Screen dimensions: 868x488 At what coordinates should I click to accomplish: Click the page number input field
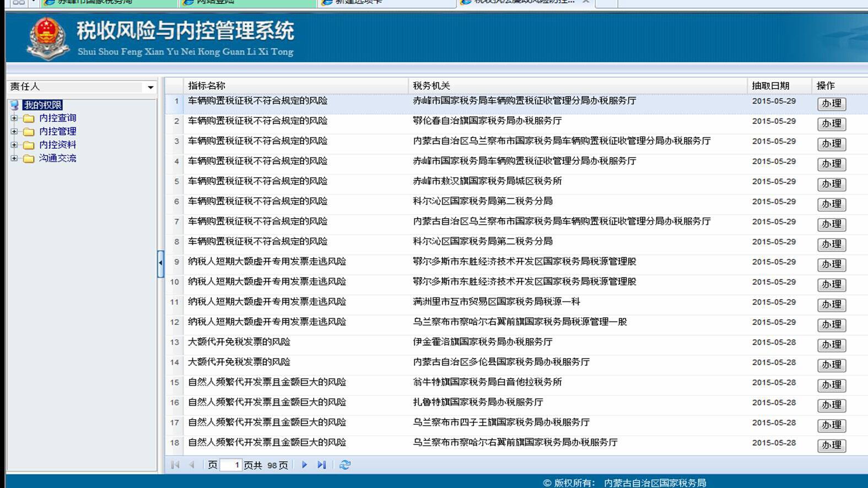(x=231, y=465)
